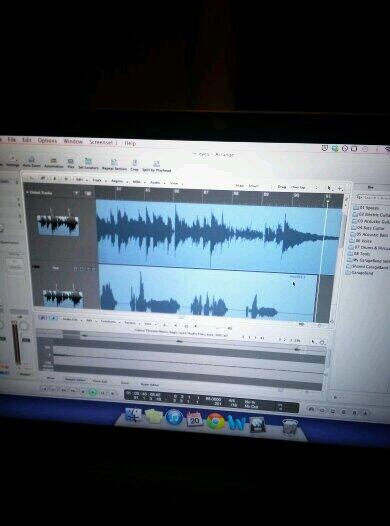
Task: Click the search field in the Bin browser
Action: point(373,198)
